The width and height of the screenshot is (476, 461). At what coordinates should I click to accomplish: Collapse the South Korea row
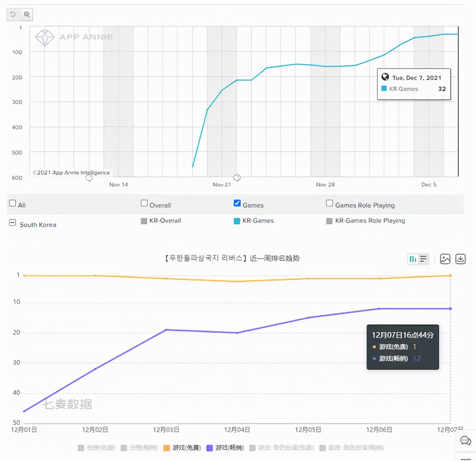pyautogui.click(x=13, y=223)
